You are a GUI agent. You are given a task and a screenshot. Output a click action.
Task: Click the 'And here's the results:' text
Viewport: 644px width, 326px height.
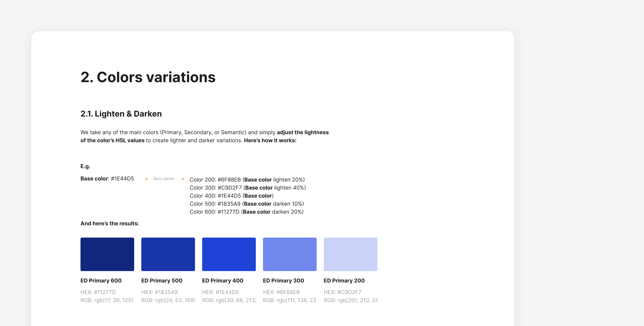tap(110, 224)
